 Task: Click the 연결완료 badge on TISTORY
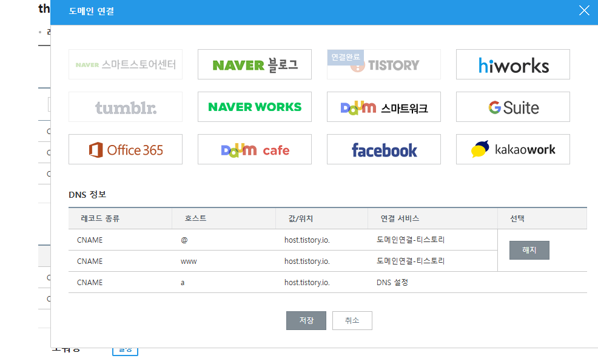tap(346, 57)
